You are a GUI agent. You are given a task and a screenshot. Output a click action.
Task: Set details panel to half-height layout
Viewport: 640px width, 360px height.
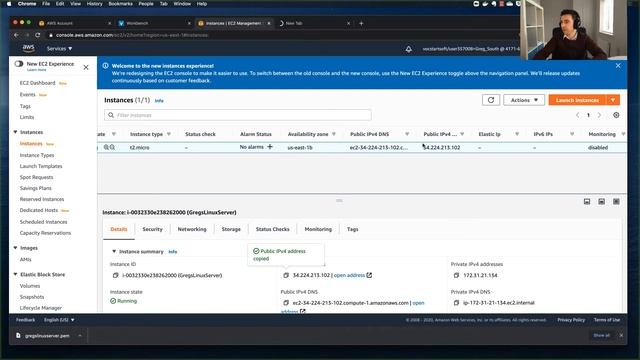pos(602,202)
